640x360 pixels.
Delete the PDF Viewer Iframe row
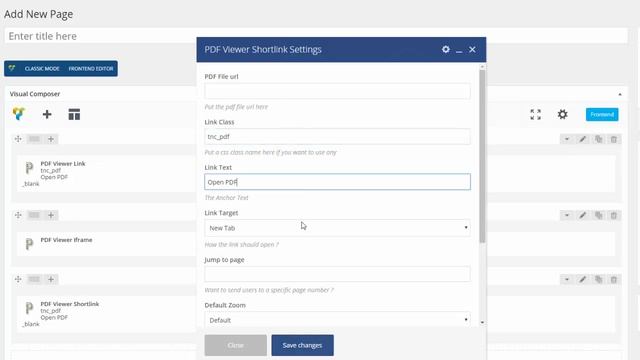(x=613, y=215)
